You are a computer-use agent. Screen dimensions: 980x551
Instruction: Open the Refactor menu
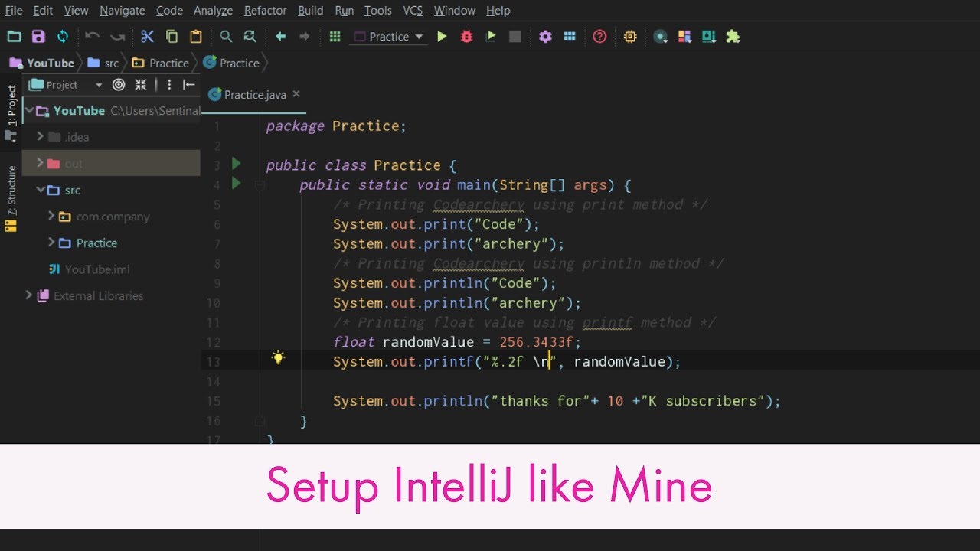pos(265,11)
